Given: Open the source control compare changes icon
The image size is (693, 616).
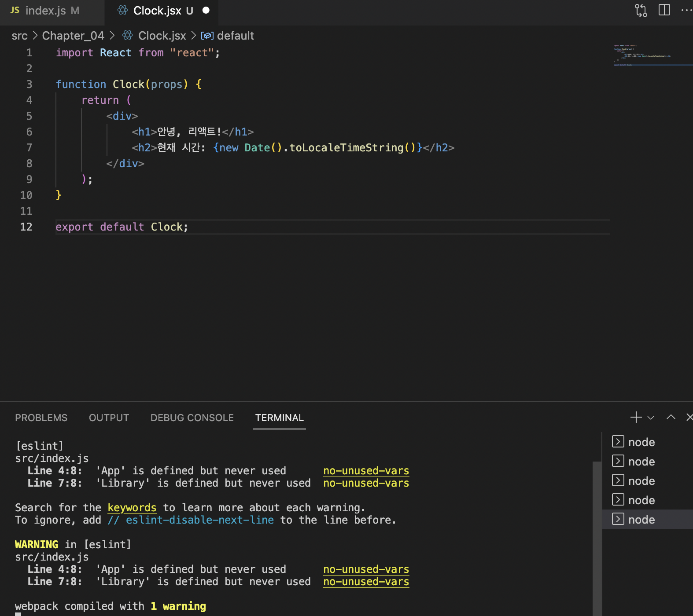Looking at the screenshot, I should click(641, 10).
